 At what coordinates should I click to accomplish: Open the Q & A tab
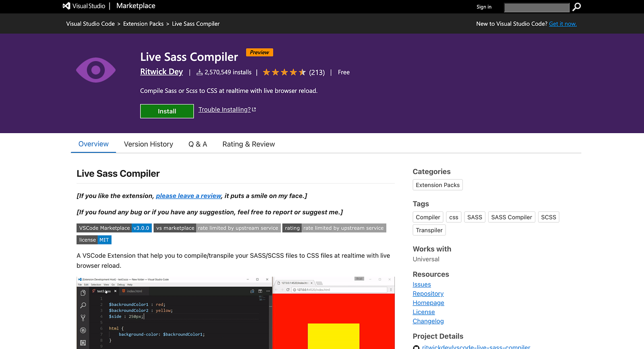pos(198,144)
